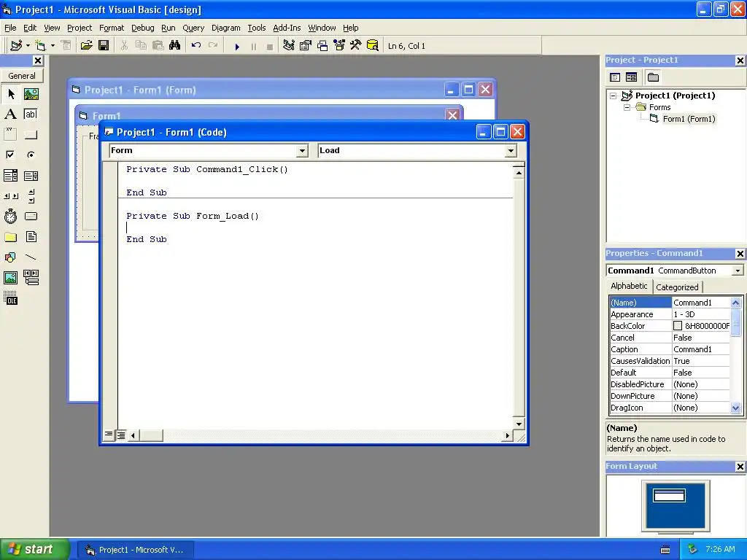Image resolution: width=747 pixels, height=560 pixels.
Task: Toggle Folders in Project panel
Action: click(x=653, y=77)
